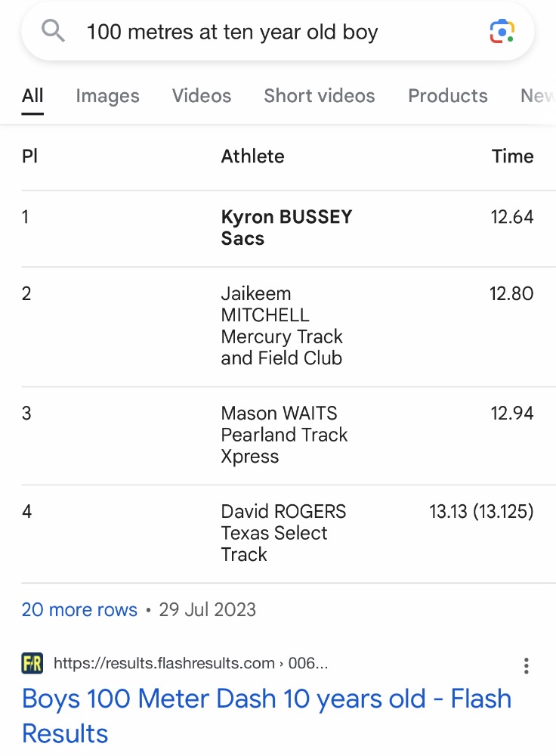This screenshot has width=556, height=756.
Task: Click the FlashResults site favicon
Action: (x=32, y=664)
